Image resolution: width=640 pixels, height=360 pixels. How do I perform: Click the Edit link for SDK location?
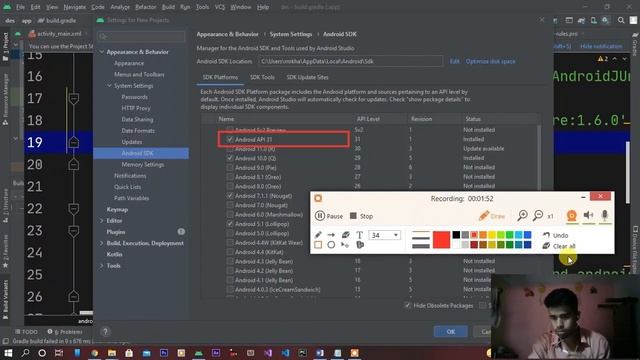click(x=454, y=61)
